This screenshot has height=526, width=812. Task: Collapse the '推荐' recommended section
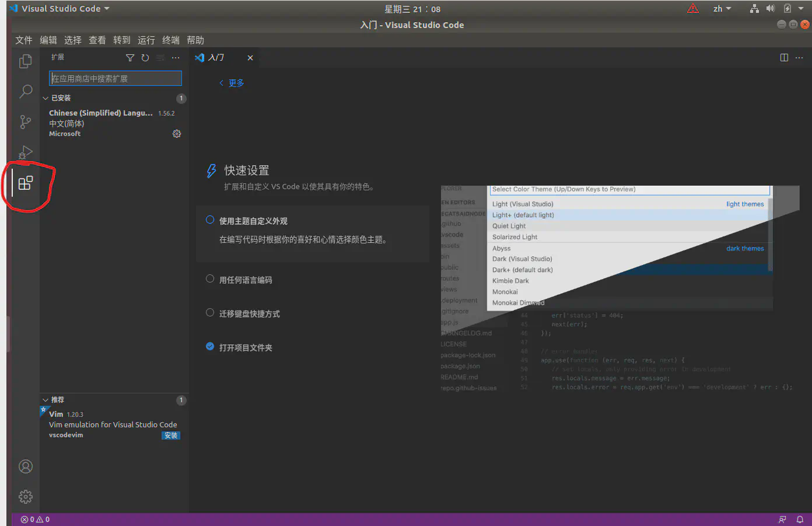click(45, 400)
